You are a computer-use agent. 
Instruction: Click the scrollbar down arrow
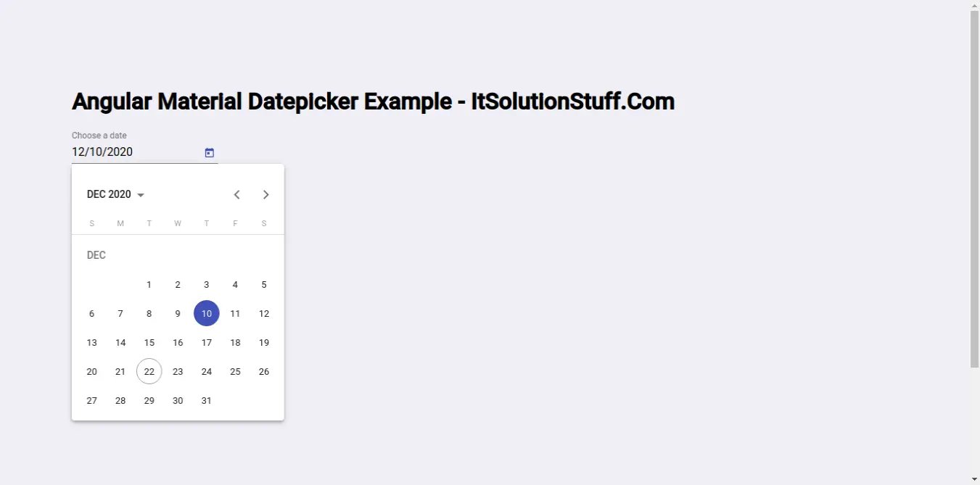coord(974,479)
